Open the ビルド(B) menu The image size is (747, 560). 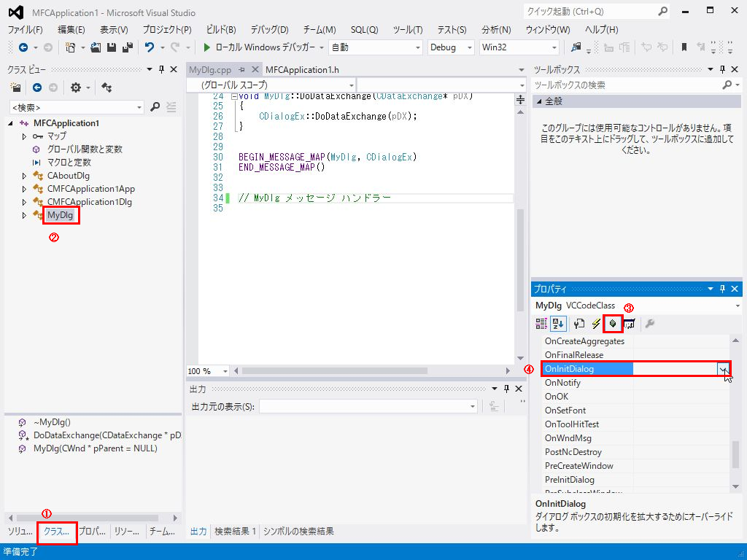(221, 29)
